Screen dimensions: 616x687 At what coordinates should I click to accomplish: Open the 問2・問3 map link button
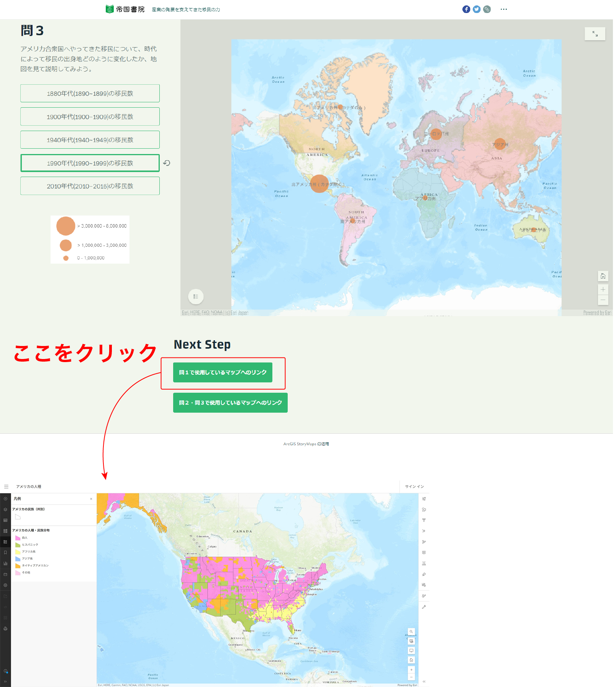click(230, 403)
